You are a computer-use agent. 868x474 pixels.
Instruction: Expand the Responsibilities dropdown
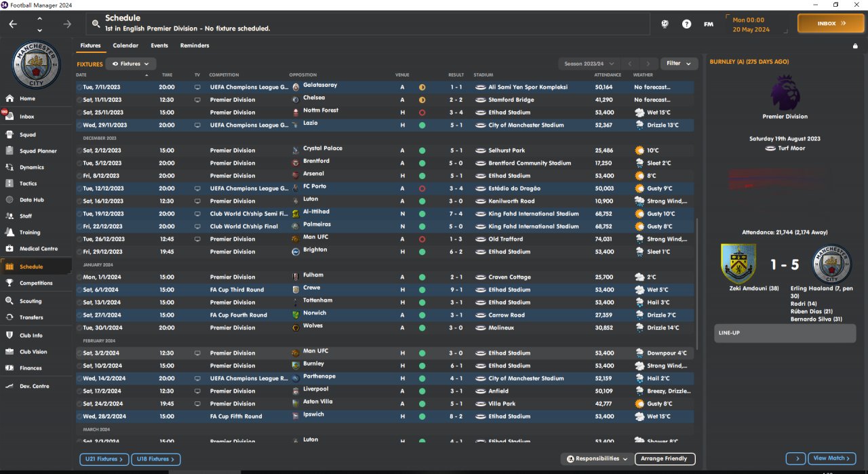click(x=597, y=459)
